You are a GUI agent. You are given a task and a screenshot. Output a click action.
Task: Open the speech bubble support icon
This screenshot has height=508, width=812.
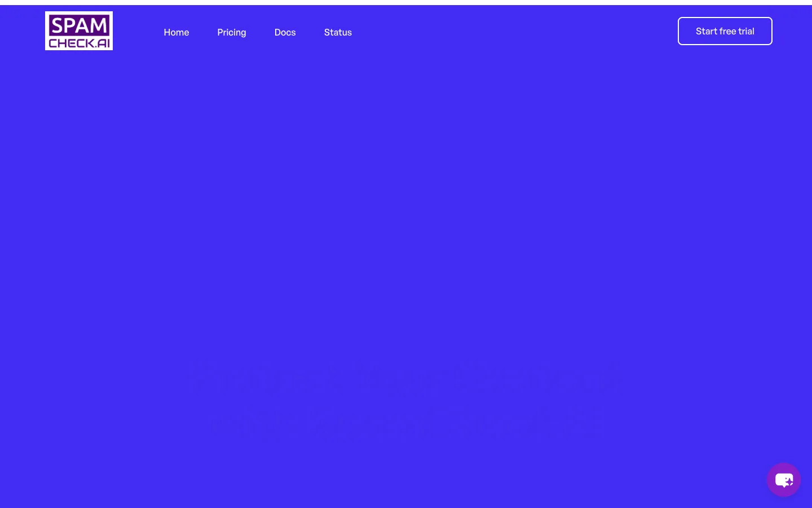784,480
